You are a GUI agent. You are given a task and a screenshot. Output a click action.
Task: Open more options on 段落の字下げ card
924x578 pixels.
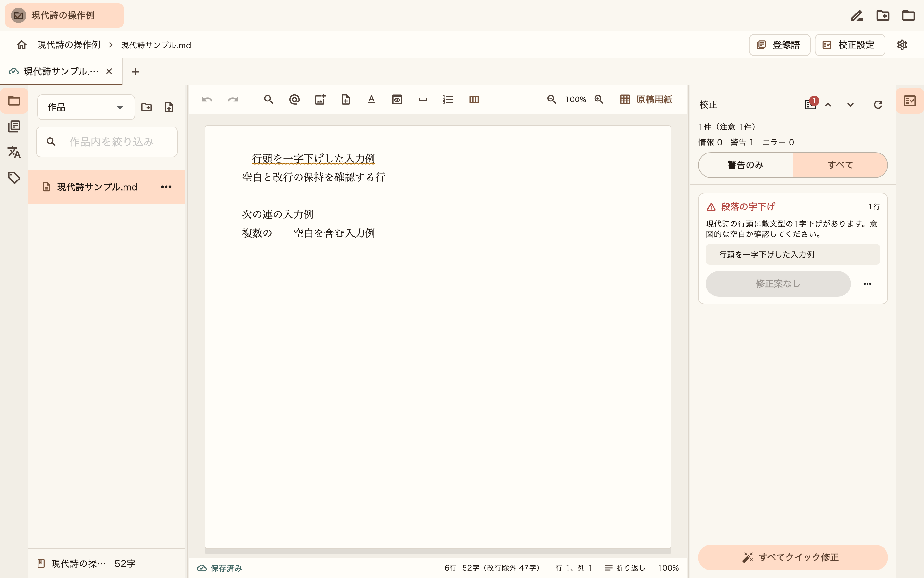coord(867,284)
